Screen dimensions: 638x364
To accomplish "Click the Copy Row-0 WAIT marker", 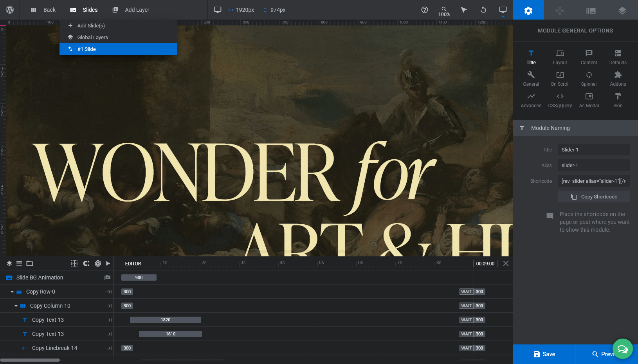I will (x=467, y=292).
